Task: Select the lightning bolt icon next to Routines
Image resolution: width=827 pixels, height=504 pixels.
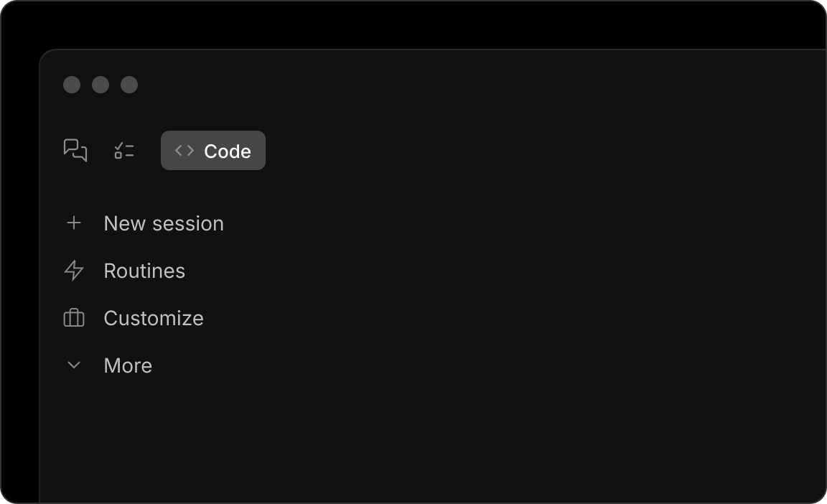Action: (x=73, y=271)
